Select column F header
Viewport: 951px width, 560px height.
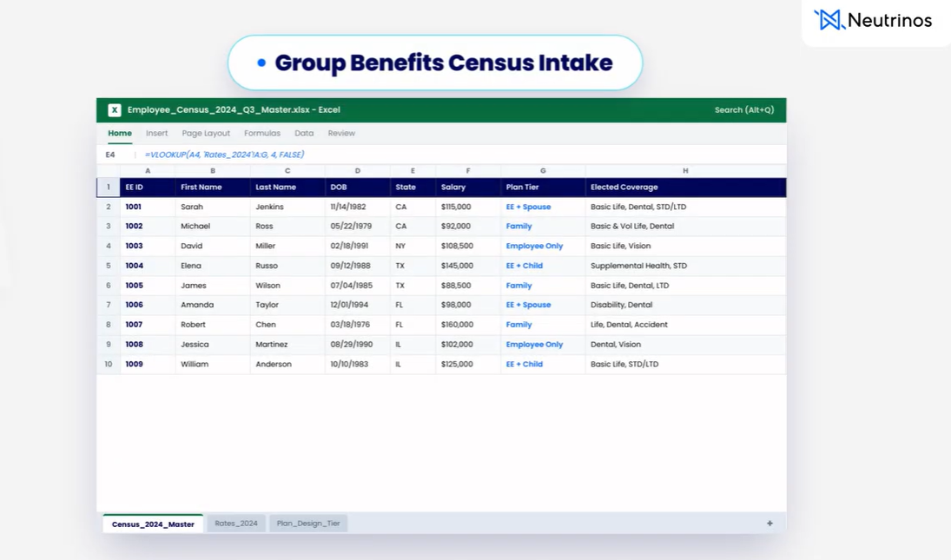point(468,171)
